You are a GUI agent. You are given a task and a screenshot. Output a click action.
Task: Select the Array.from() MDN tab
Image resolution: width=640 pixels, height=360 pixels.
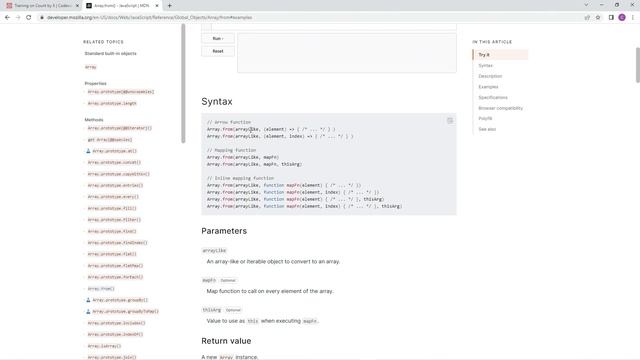[122, 6]
